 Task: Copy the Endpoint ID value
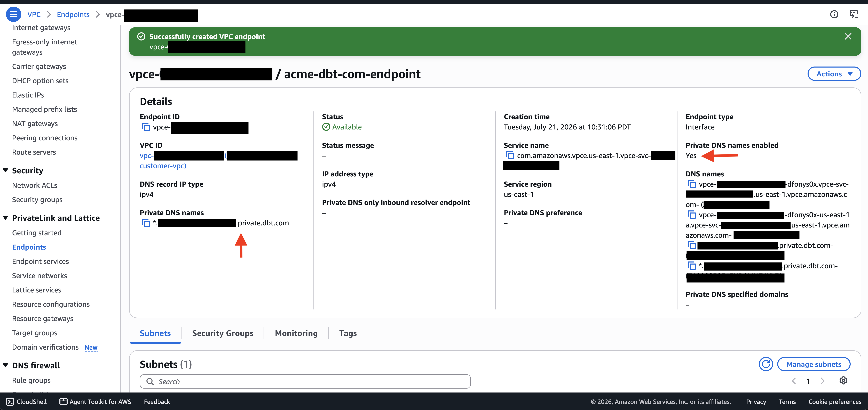(146, 127)
